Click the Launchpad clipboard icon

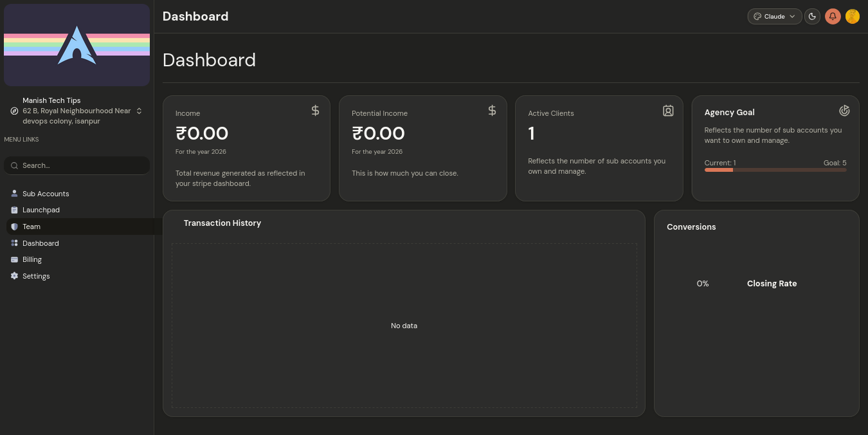click(14, 210)
